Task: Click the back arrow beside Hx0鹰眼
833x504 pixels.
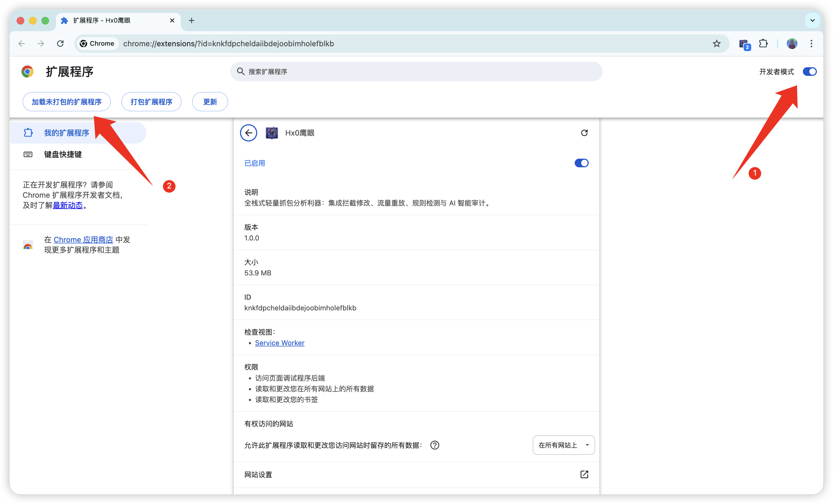Action: pos(249,133)
